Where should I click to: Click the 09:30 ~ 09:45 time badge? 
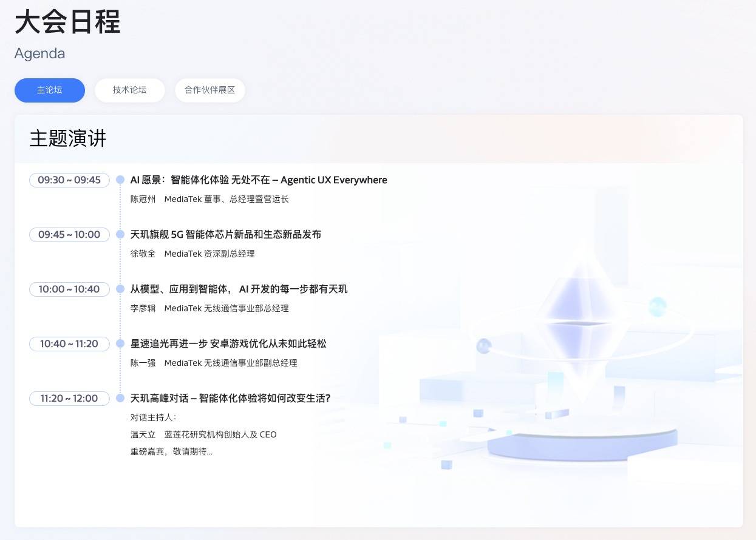click(x=69, y=180)
